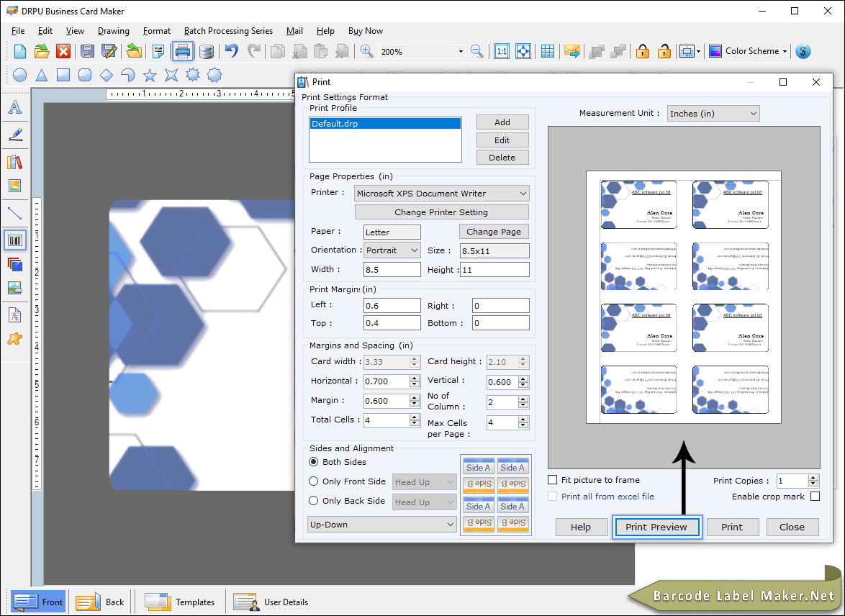Click the red X delete toolbar icon

click(x=63, y=51)
